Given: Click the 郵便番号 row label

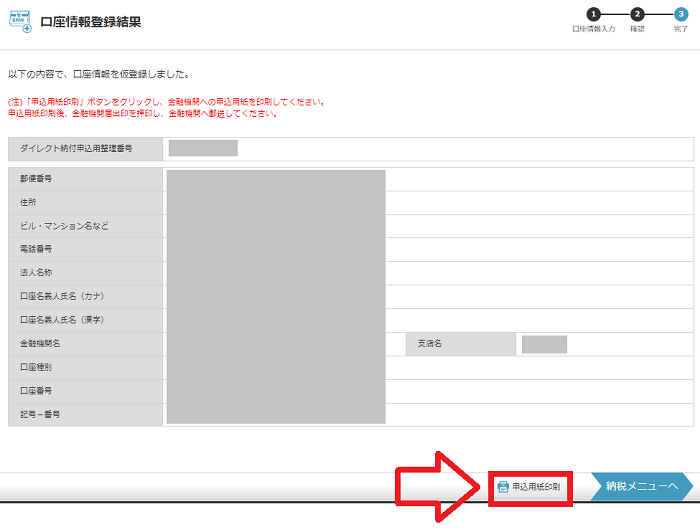Looking at the screenshot, I should click(36, 179).
